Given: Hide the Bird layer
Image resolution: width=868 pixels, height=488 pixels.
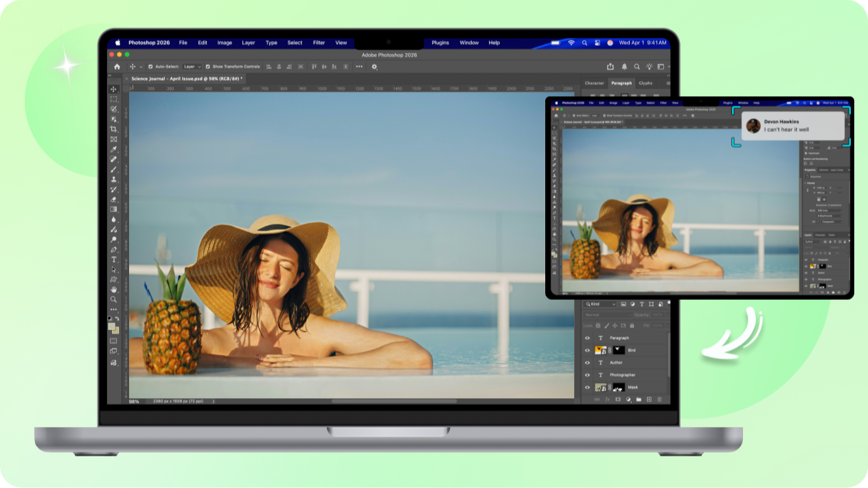Looking at the screenshot, I should point(587,350).
